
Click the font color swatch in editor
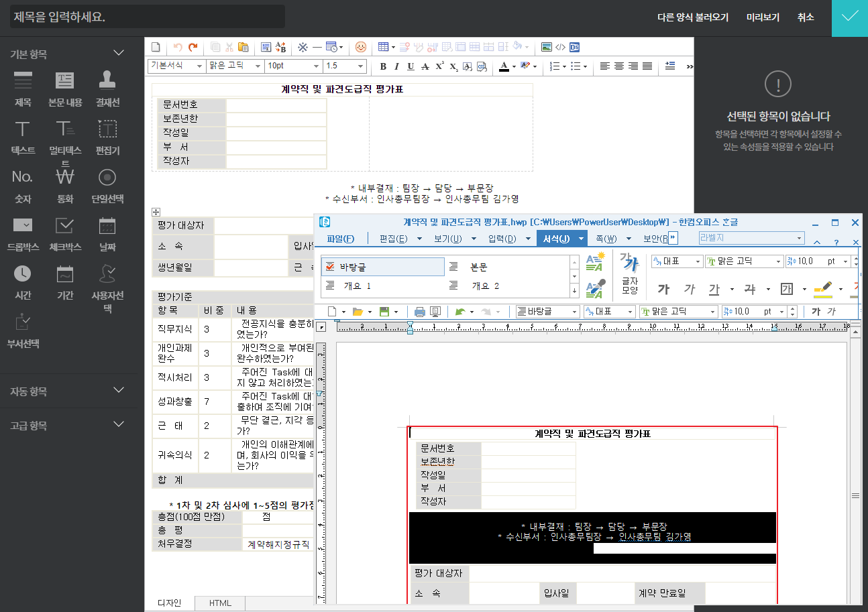tap(504, 66)
